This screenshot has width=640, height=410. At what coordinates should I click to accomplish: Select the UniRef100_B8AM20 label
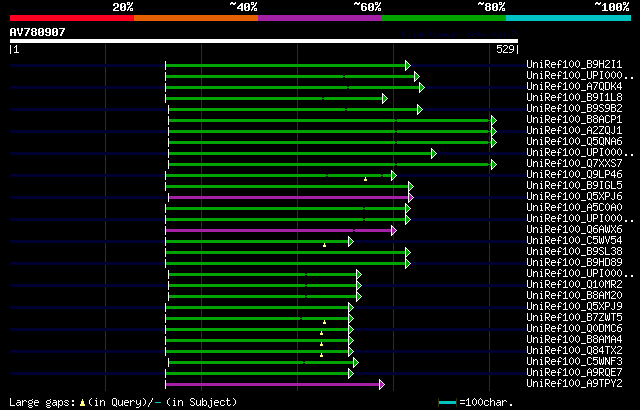pyautogui.click(x=574, y=296)
